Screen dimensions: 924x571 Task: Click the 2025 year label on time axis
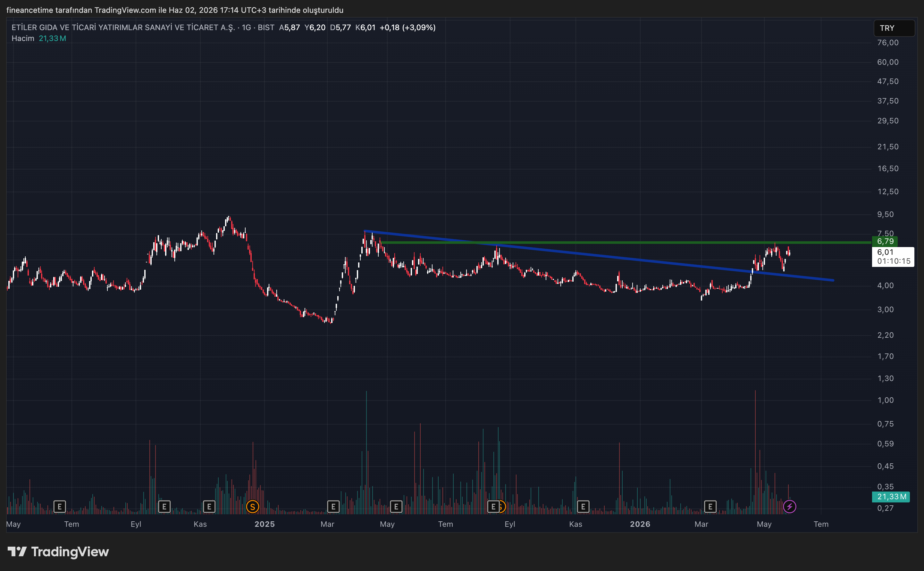tap(265, 524)
